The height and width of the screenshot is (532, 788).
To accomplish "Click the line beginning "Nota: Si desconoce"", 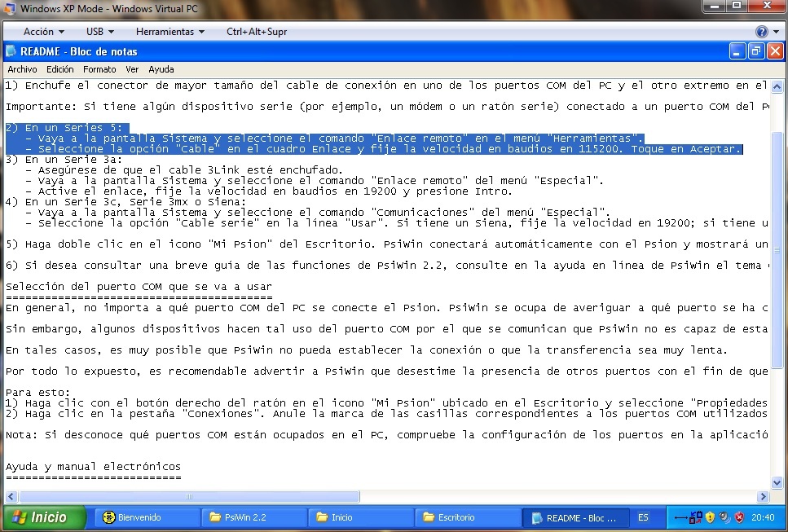I will (387, 435).
